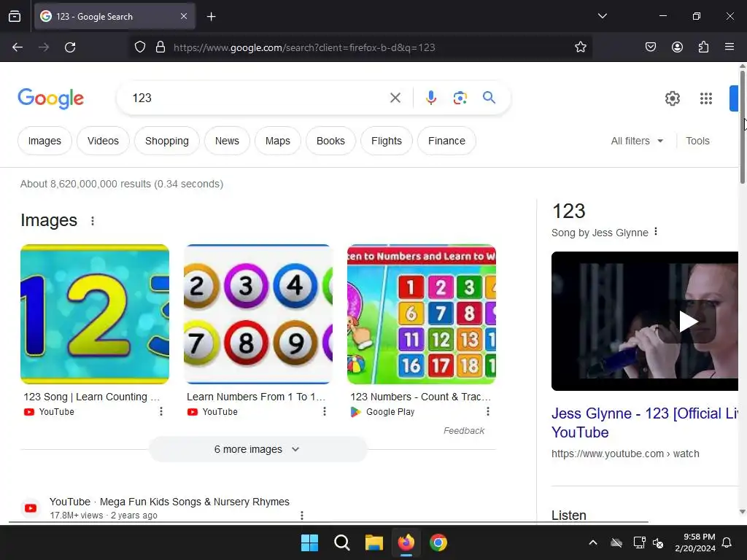Image resolution: width=747 pixels, height=560 pixels.
Task: Switch to Finance results
Action: tap(446, 141)
